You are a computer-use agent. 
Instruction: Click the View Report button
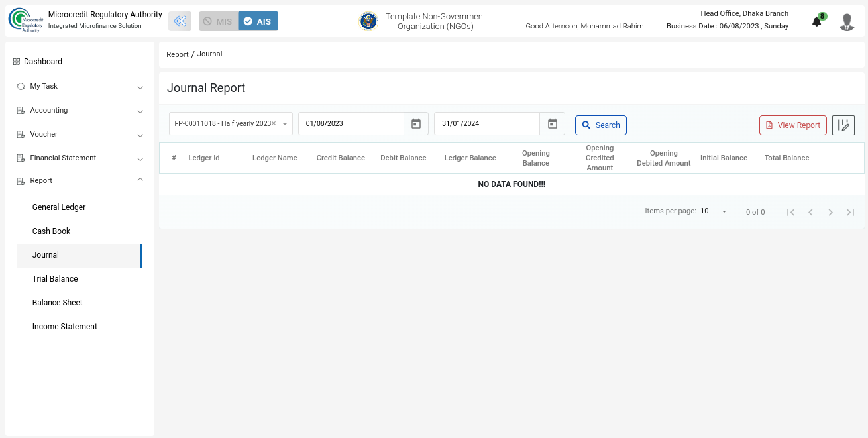(792, 125)
